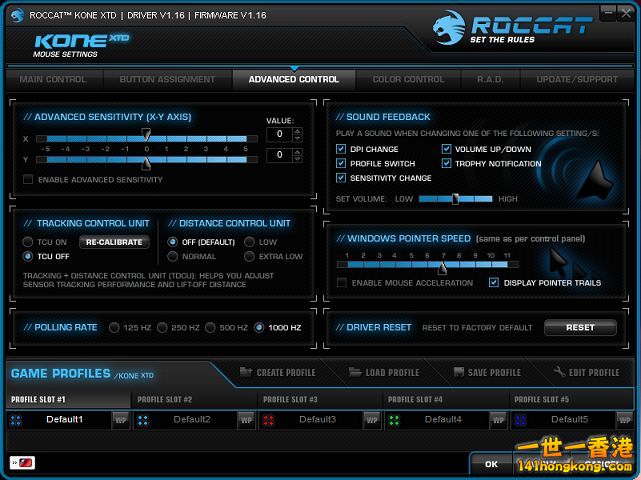Select DCU Off (Default) option

coord(173,242)
